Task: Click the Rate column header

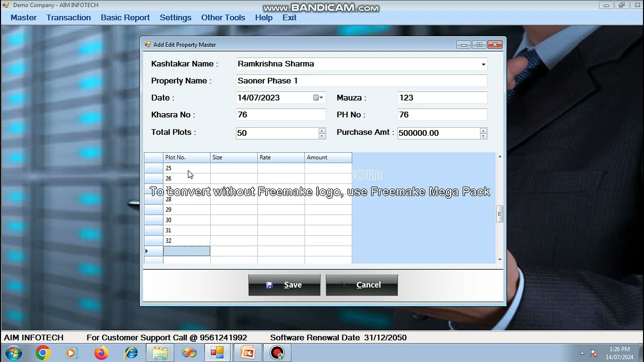Action: 281,157
